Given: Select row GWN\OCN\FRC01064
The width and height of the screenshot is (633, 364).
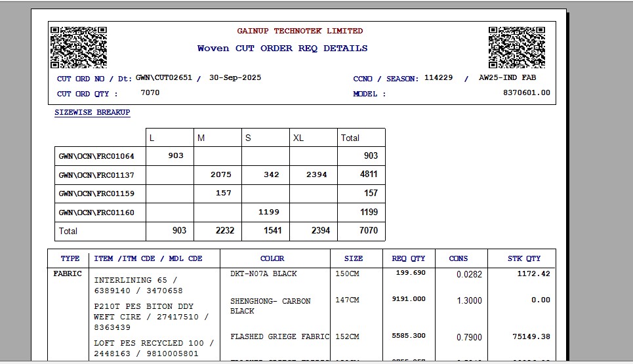Looking at the screenshot, I should [x=96, y=156].
